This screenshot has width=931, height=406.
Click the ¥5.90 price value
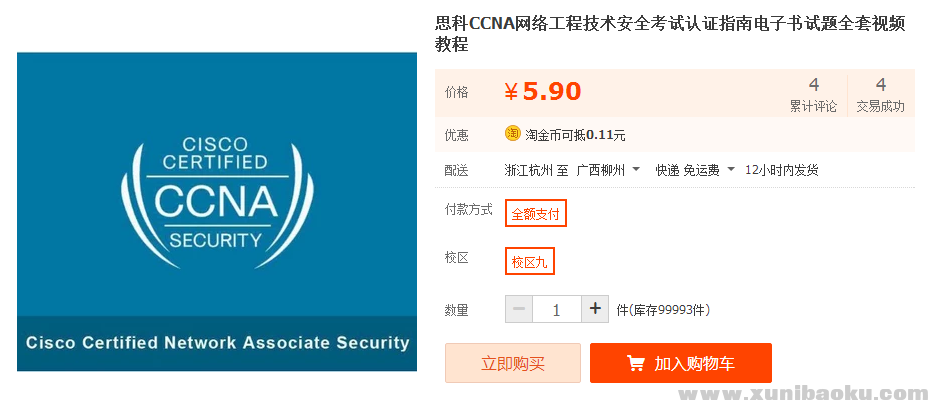[x=543, y=92]
